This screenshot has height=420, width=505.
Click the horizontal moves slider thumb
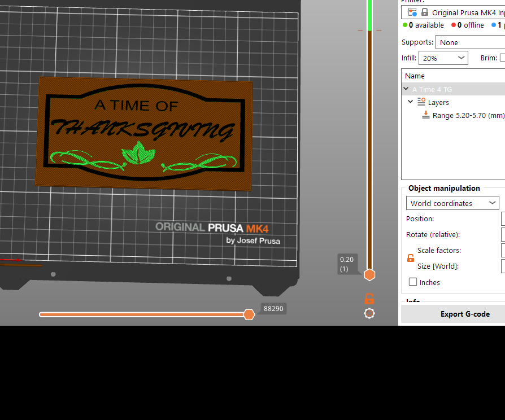click(249, 314)
